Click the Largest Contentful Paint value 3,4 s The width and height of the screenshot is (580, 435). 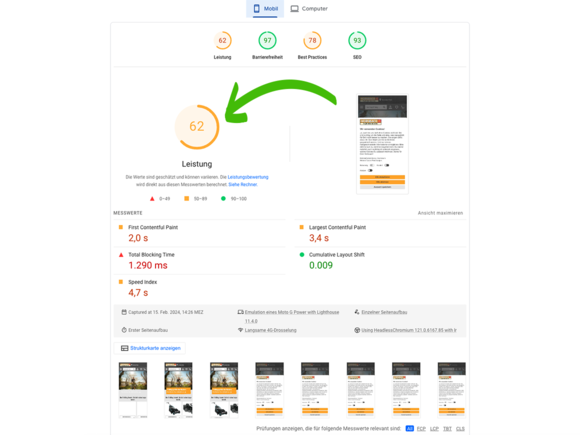(319, 238)
